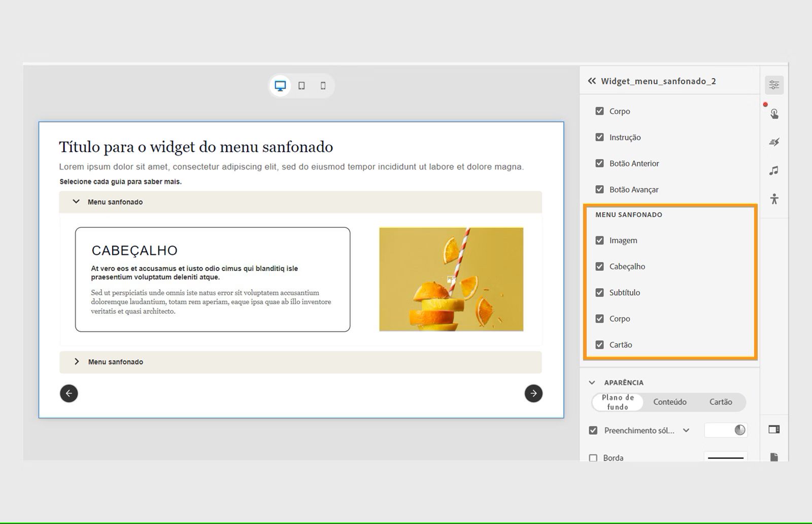
Task: Open the Visual Properties panel
Action: click(774, 84)
